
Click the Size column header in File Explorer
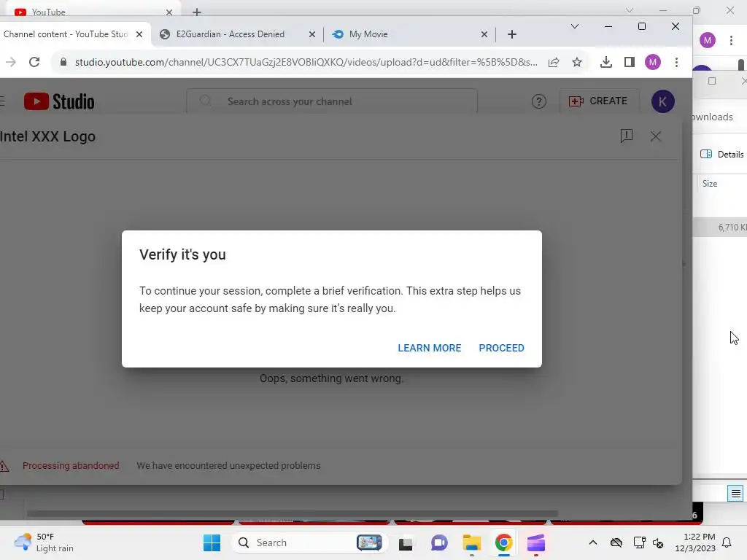(709, 184)
